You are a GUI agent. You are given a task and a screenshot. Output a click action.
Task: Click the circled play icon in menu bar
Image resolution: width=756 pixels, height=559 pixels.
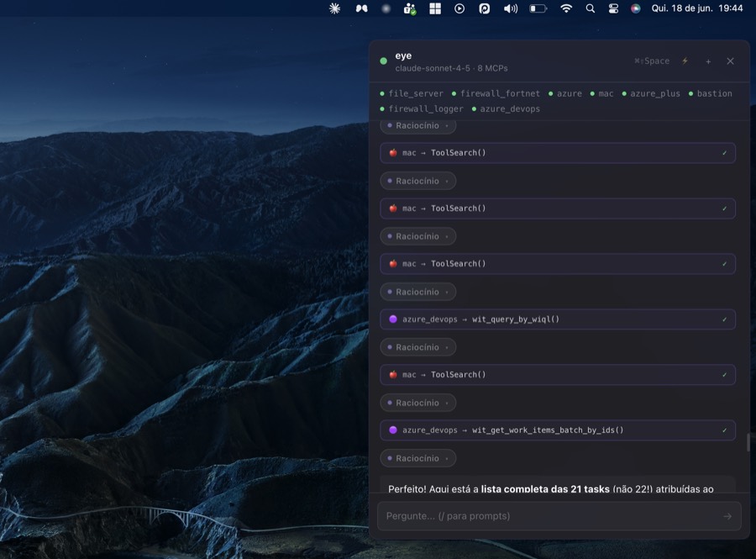point(459,8)
